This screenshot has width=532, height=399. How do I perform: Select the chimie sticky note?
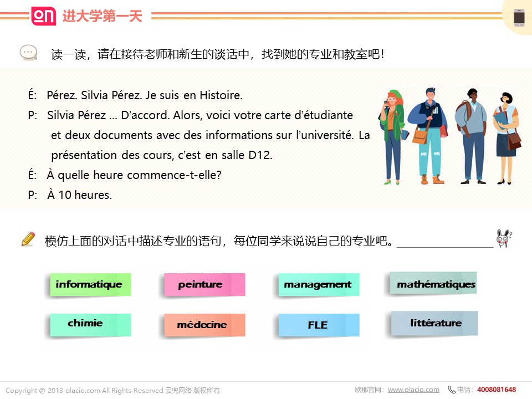tap(89, 324)
